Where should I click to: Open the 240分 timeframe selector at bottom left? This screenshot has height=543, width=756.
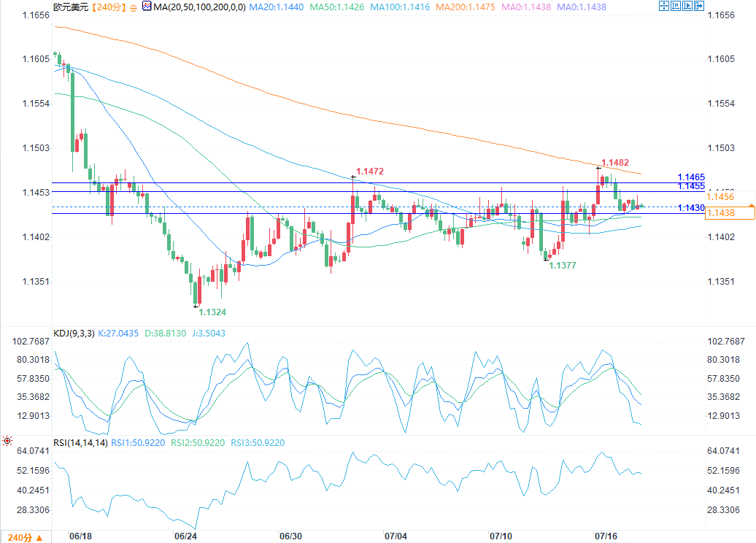point(26,537)
